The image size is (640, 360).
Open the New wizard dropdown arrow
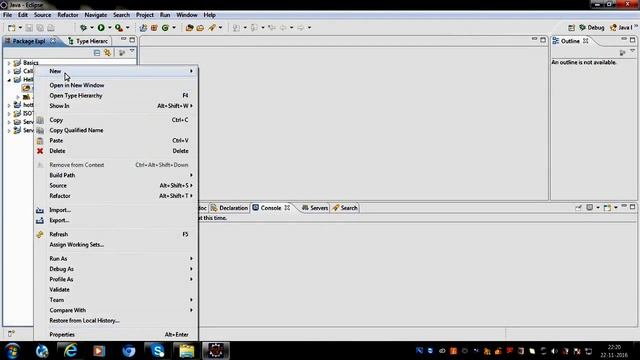click(x=20, y=28)
